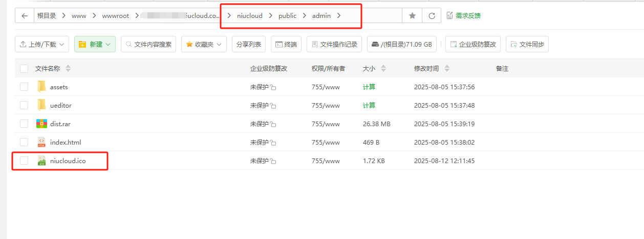Viewport: 644px width, 239px height.
Task: Open the ueditor folder name
Action: tap(61, 105)
